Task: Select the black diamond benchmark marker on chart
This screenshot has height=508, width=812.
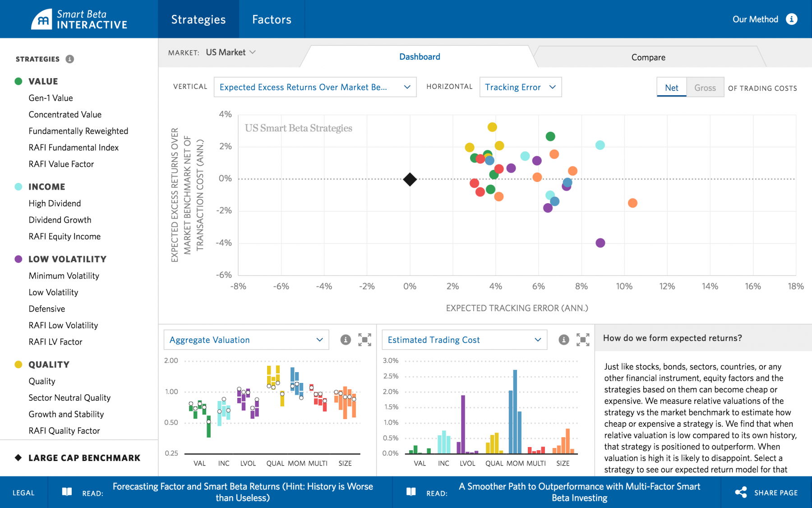Action: pyautogui.click(x=410, y=179)
